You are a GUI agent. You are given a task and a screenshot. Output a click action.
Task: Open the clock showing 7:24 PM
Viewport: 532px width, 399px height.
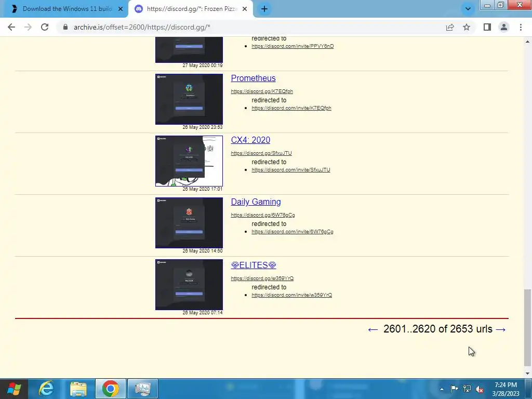click(x=506, y=389)
